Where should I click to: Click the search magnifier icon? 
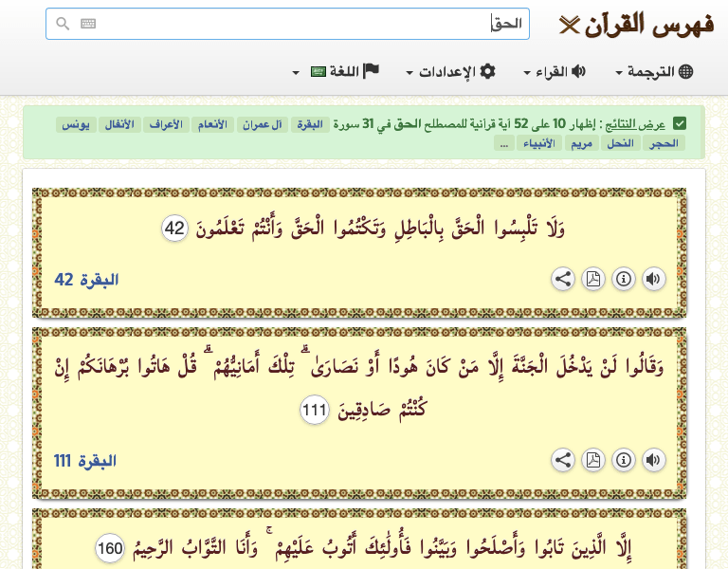(x=63, y=24)
